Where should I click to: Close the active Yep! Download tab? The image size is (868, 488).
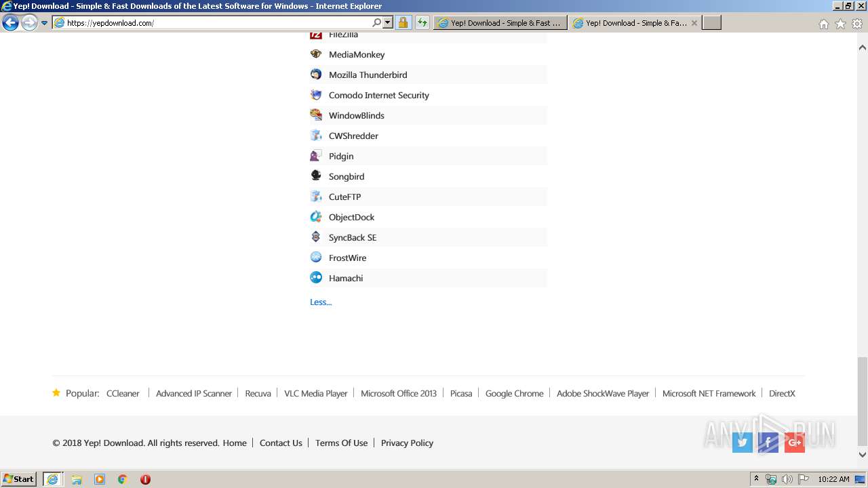pos(694,22)
